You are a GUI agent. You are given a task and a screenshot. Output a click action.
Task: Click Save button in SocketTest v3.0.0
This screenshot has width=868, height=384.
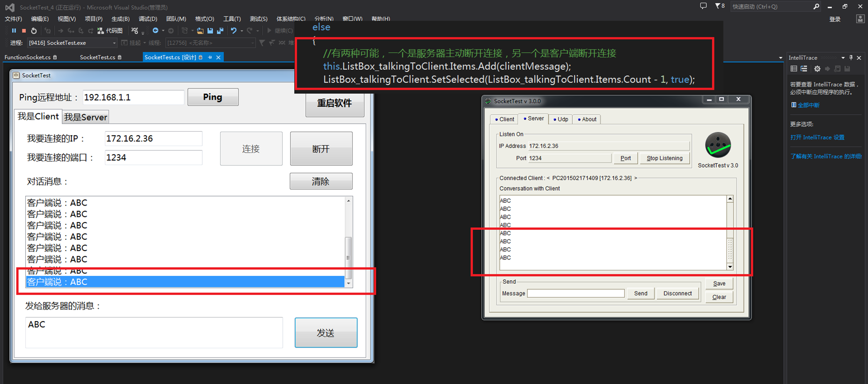719,283
